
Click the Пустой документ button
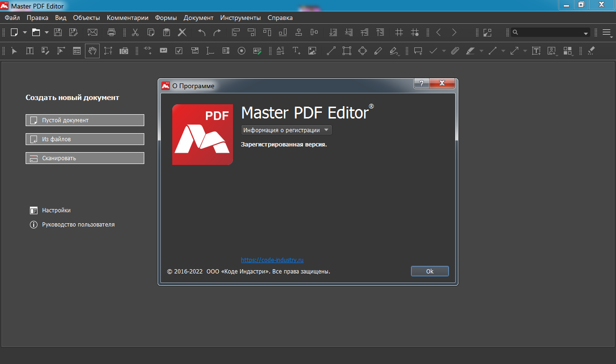click(x=85, y=120)
